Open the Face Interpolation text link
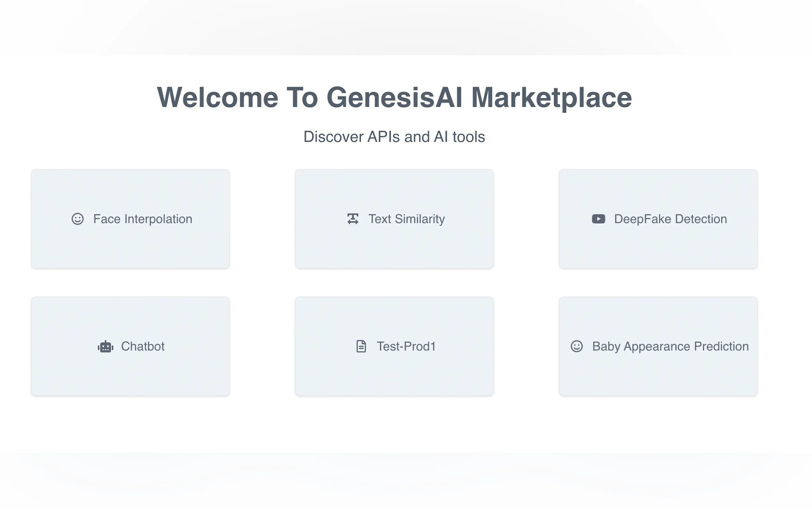The image size is (812, 508). (143, 219)
